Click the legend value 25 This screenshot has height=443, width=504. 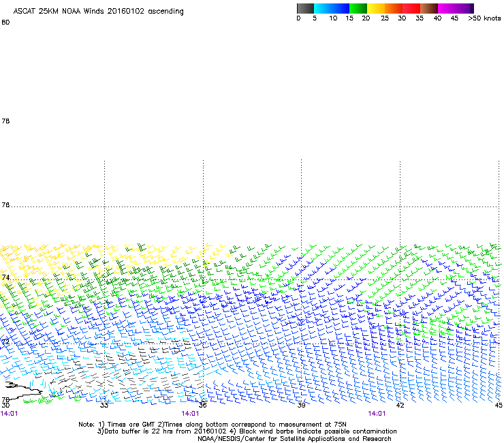[385, 18]
